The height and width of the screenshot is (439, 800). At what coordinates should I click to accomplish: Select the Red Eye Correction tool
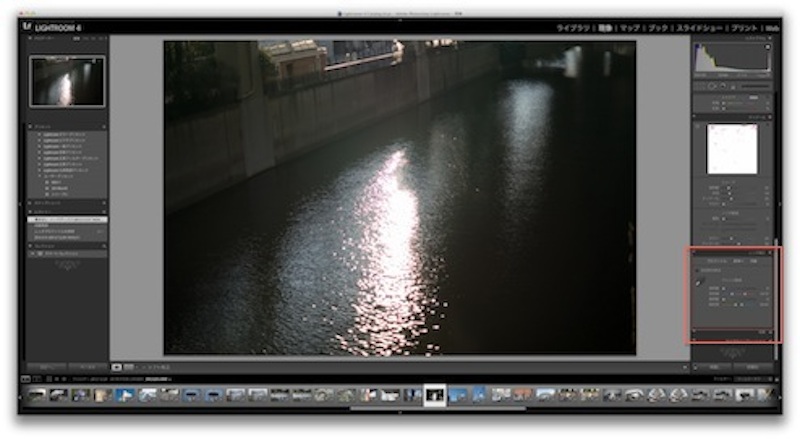tap(722, 86)
